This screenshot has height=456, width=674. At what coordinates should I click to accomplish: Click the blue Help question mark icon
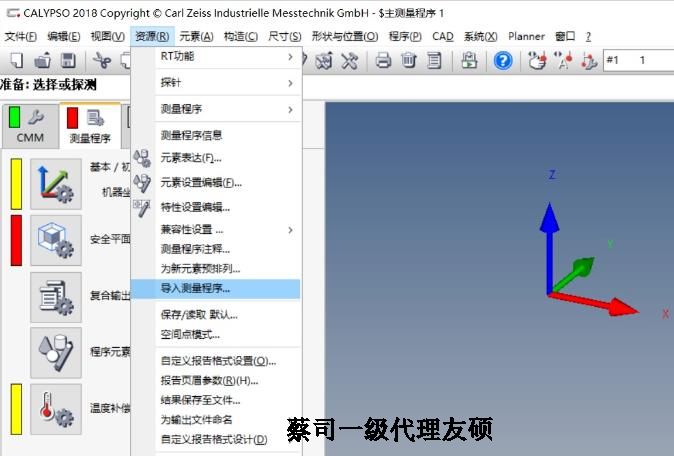pos(503,60)
